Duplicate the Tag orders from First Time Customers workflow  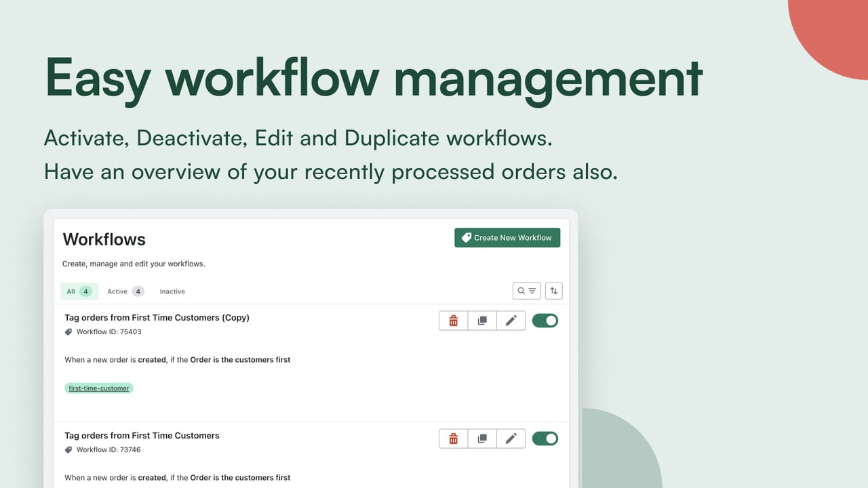pyautogui.click(x=482, y=439)
